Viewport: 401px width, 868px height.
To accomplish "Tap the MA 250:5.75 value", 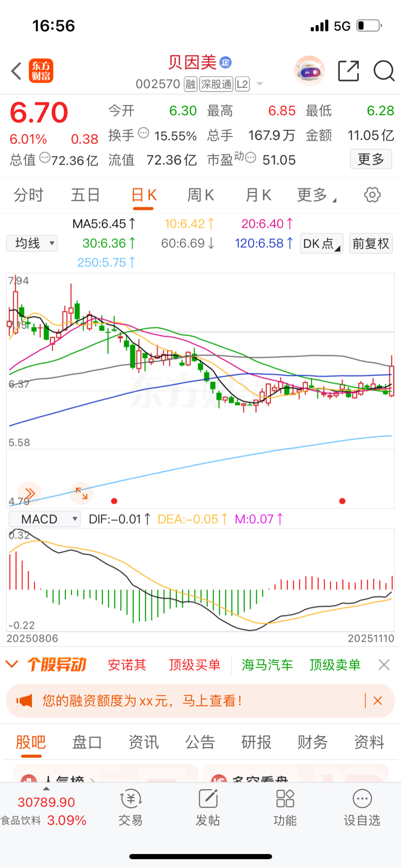I will (x=107, y=263).
